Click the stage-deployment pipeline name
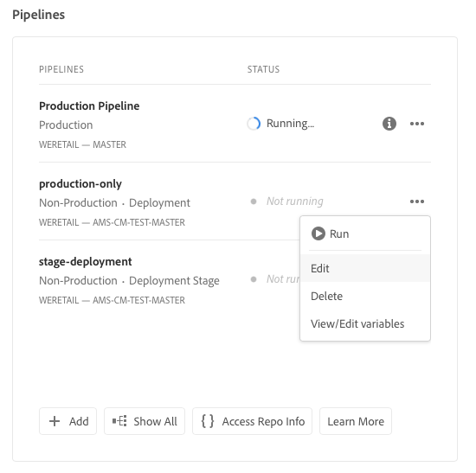 pos(86,261)
